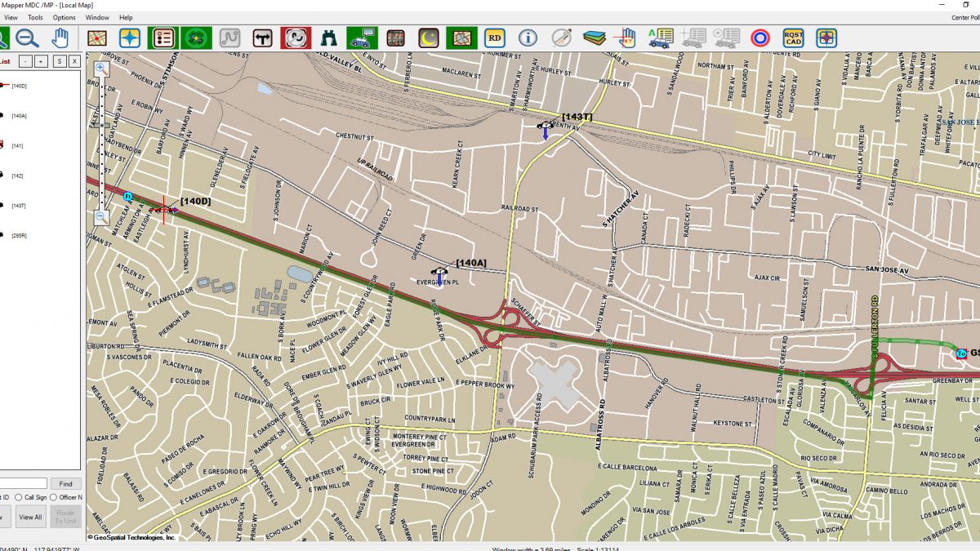Click the View All button

30,517
